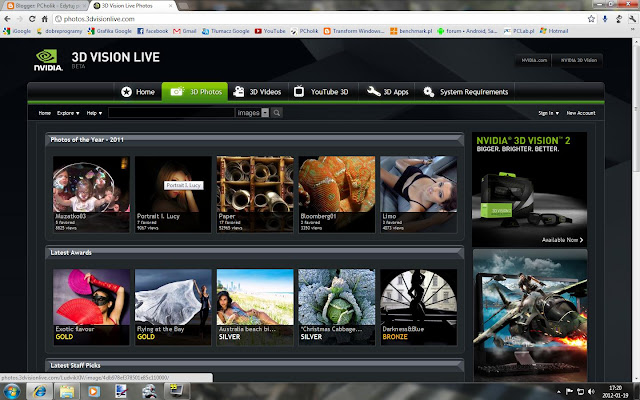
Task: Open the Limo photo thumbnail
Action: tap(418, 194)
